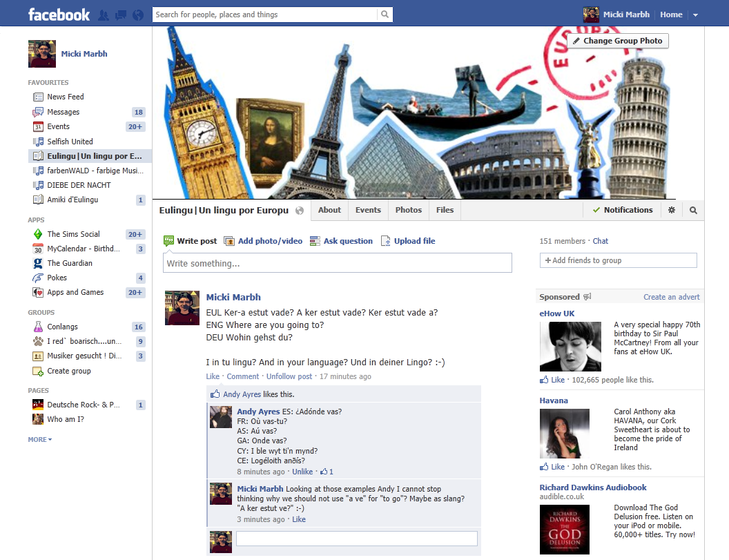Screen dimensions: 729x560
Task: Switch to the About tab
Action: (329, 210)
